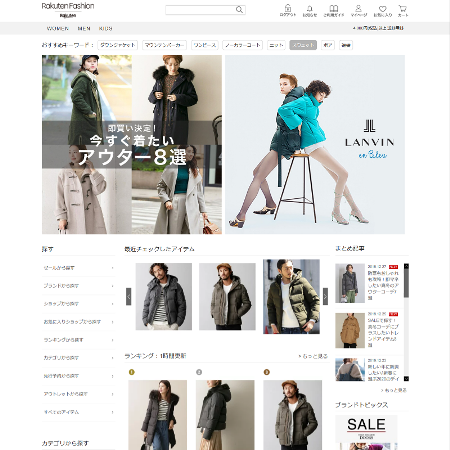The height and width of the screenshot is (450, 450).
Task: Switch to the WOMEN tab
Action: (x=58, y=29)
